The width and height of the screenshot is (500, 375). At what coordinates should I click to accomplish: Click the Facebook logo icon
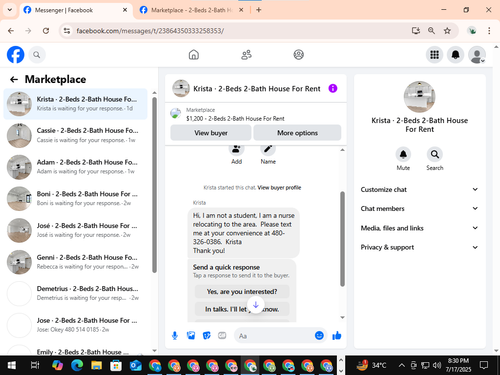[16, 55]
